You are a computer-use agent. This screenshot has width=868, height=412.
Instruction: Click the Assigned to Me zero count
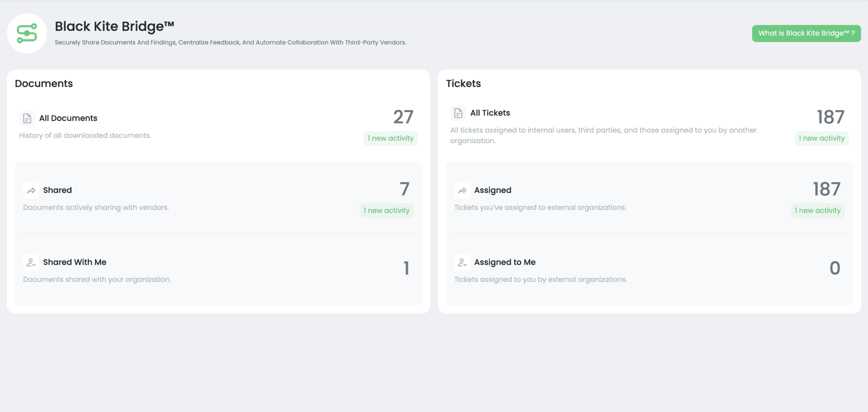click(x=835, y=268)
